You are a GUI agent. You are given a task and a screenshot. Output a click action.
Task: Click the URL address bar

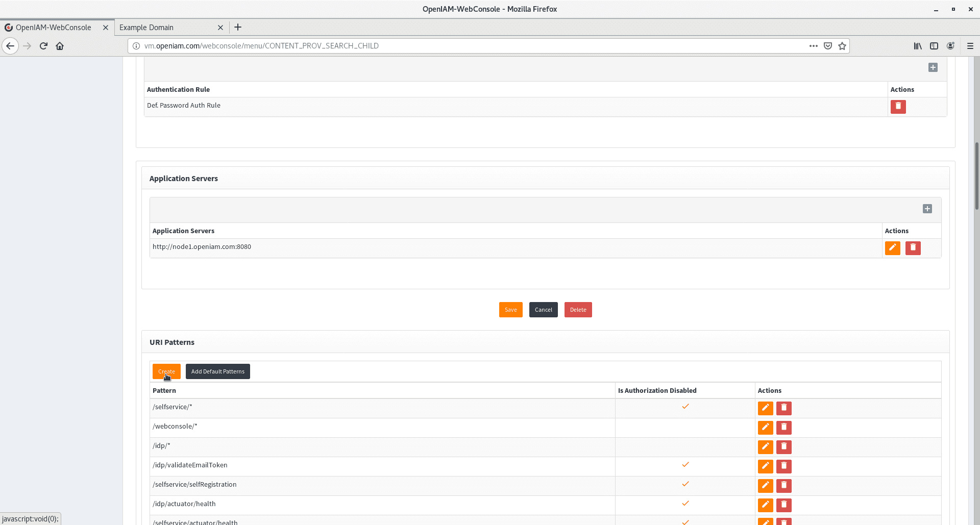click(x=459, y=46)
